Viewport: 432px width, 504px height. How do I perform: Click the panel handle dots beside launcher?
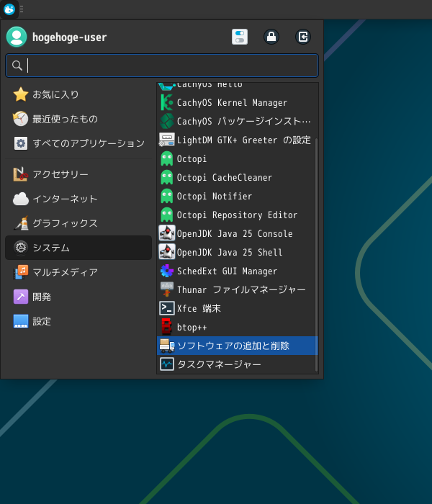point(22,9)
